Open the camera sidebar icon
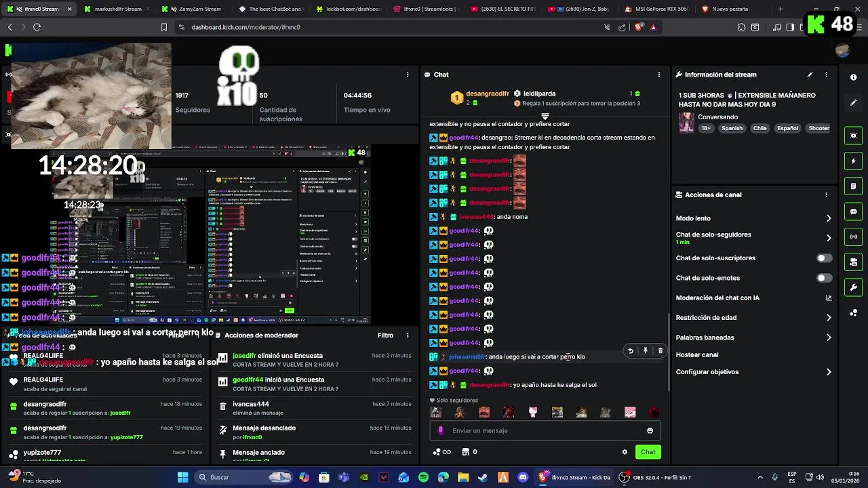 (854, 136)
